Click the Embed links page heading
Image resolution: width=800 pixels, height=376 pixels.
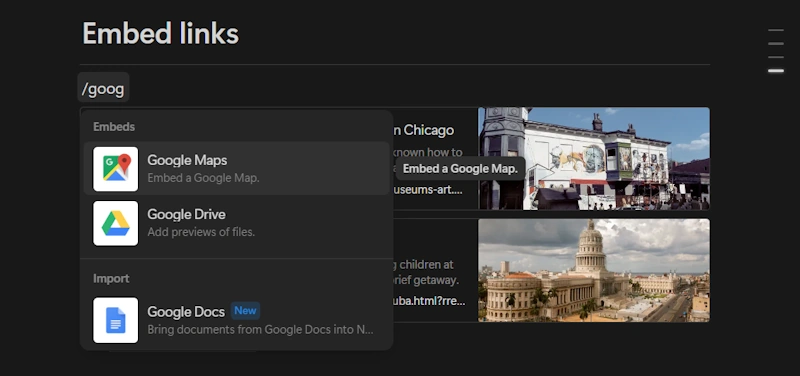(160, 34)
